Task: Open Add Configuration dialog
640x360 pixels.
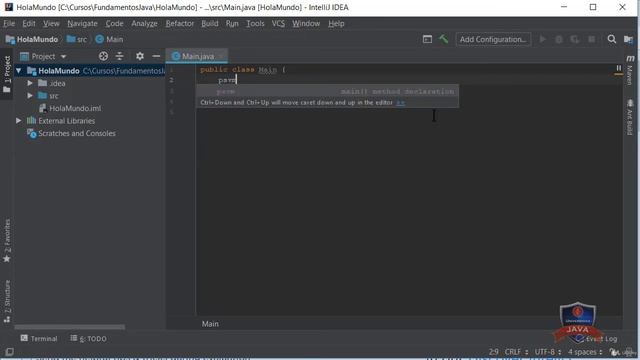Action: click(x=493, y=39)
